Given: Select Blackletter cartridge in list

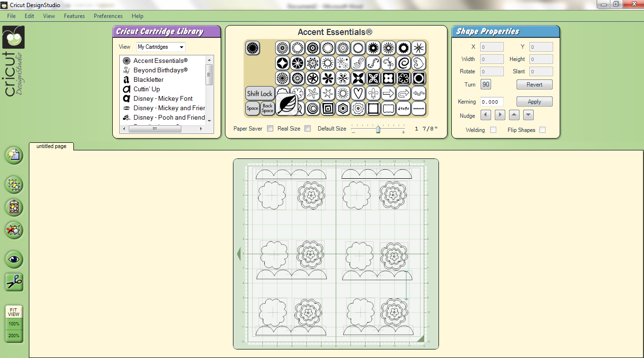Looking at the screenshot, I should coord(148,79).
